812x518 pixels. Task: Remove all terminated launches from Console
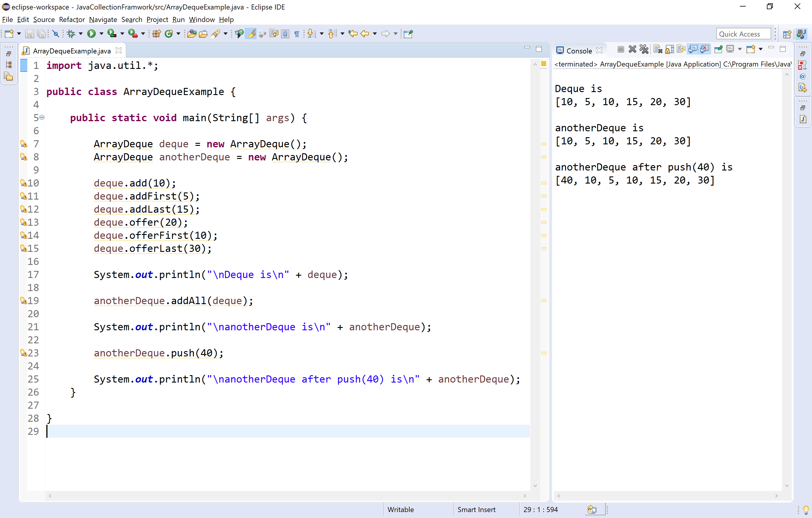pyautogui.click(x=644, y=50)
